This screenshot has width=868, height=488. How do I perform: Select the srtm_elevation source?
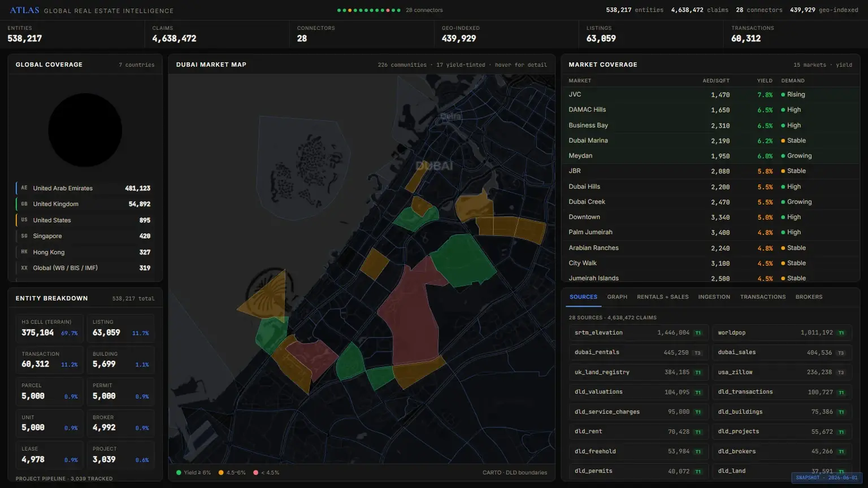coord(639,333)
